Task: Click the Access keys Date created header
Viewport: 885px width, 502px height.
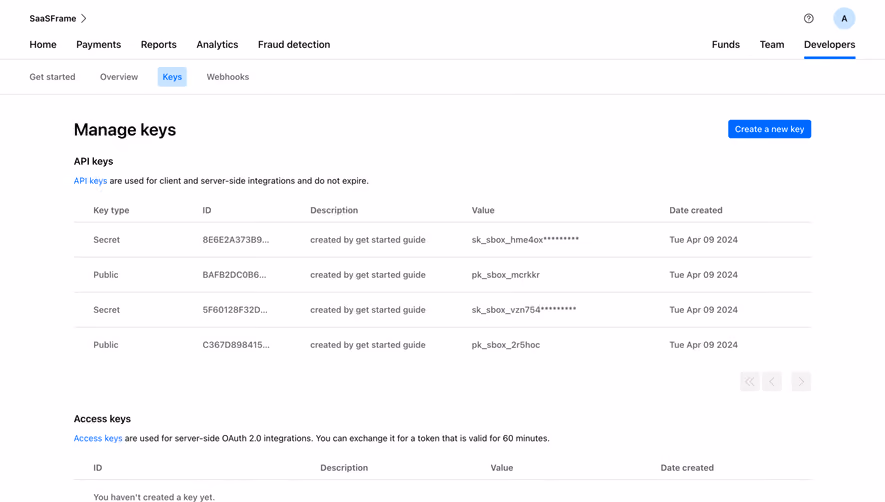Action: tap(687, 468)
